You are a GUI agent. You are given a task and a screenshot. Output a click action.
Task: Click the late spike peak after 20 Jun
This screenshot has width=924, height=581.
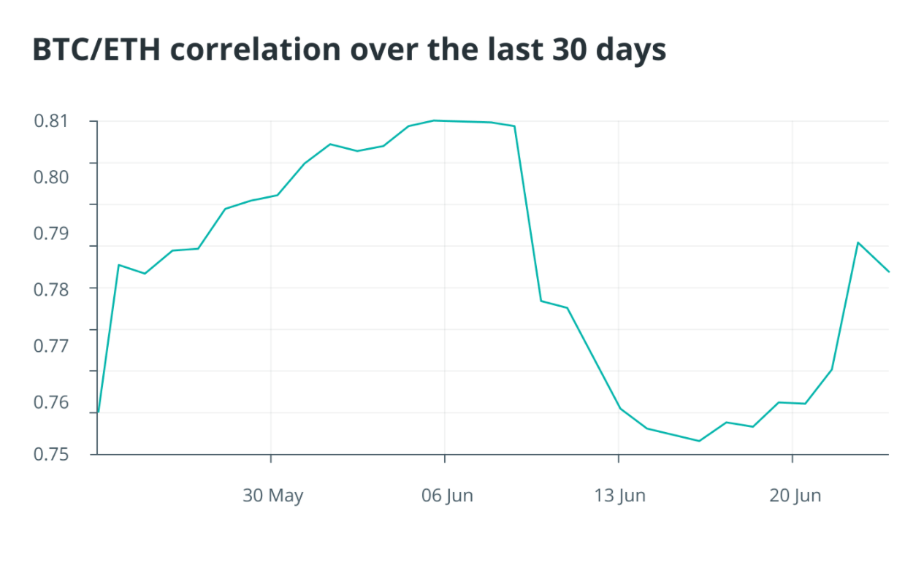point(858,242)
